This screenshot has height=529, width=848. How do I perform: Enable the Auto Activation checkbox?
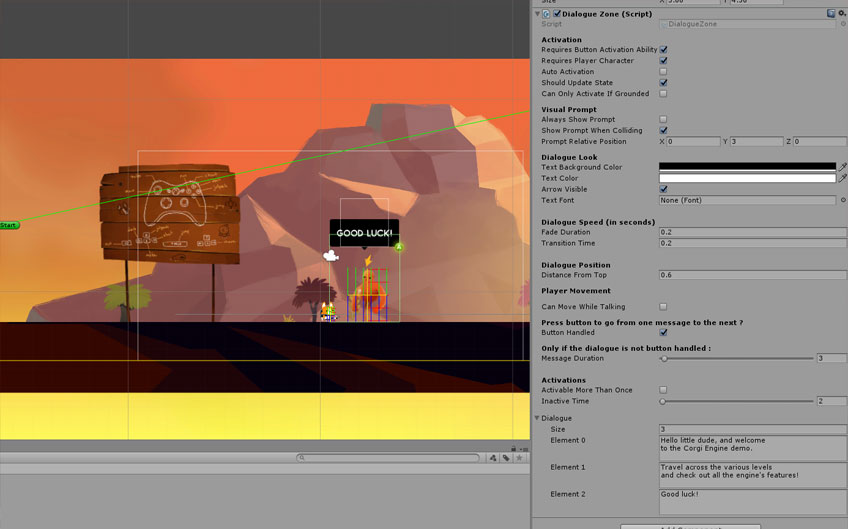coord(663,72)
